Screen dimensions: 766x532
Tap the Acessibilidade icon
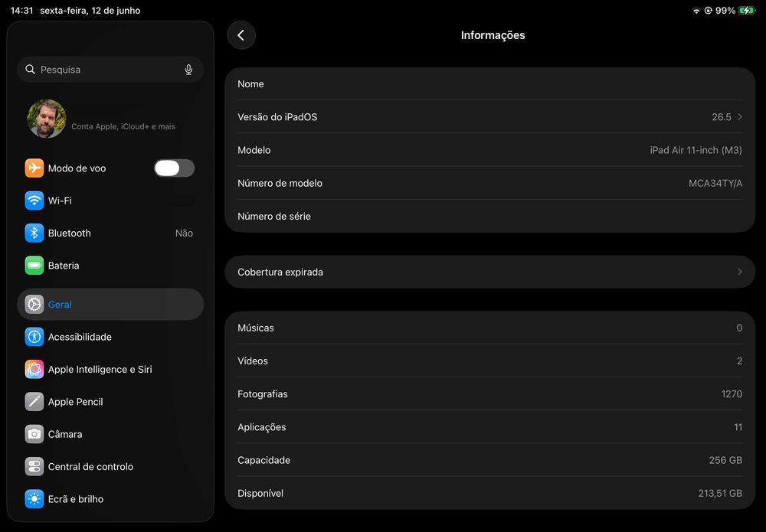pos(34,337)
